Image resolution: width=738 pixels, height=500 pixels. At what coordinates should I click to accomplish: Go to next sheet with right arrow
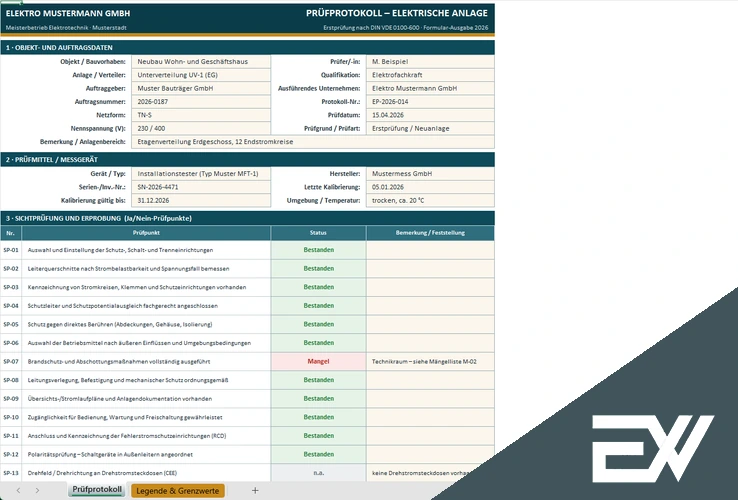click(x=37, y=491)
